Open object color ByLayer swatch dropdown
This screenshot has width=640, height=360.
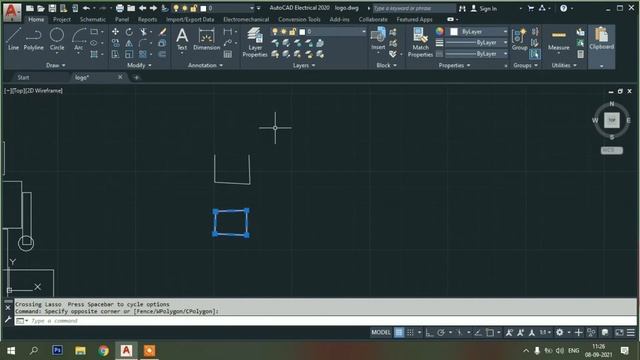(x=478, y=31)
